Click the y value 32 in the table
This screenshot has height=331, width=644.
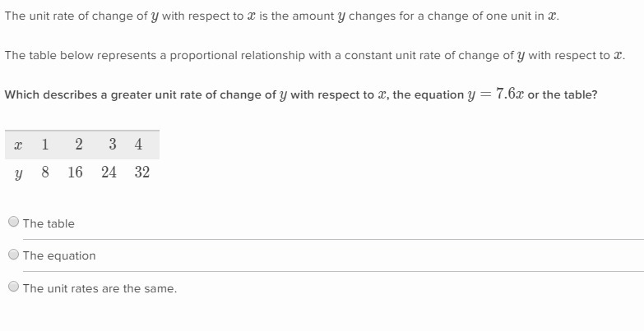(141, 172)
